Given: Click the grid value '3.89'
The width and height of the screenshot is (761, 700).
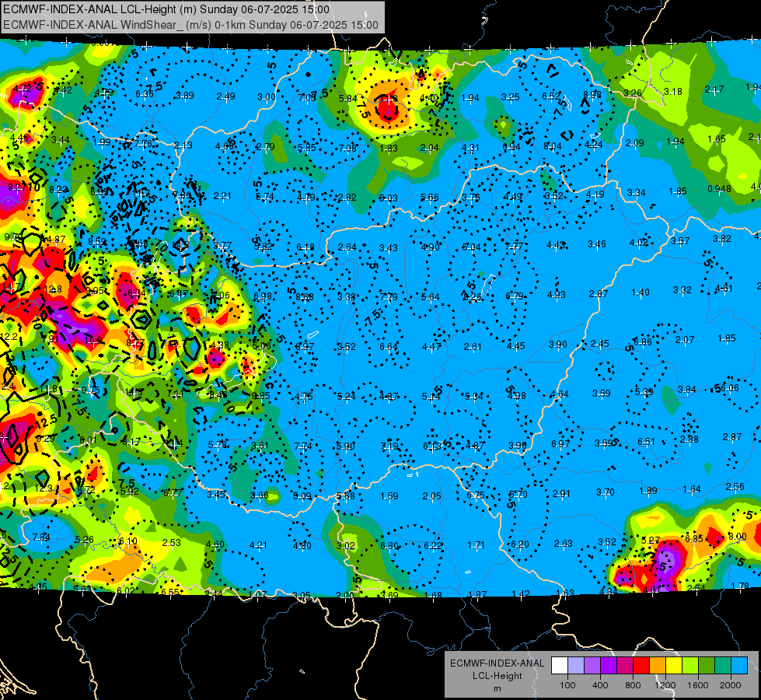Looking at the screenshot, I should [185, 95].
